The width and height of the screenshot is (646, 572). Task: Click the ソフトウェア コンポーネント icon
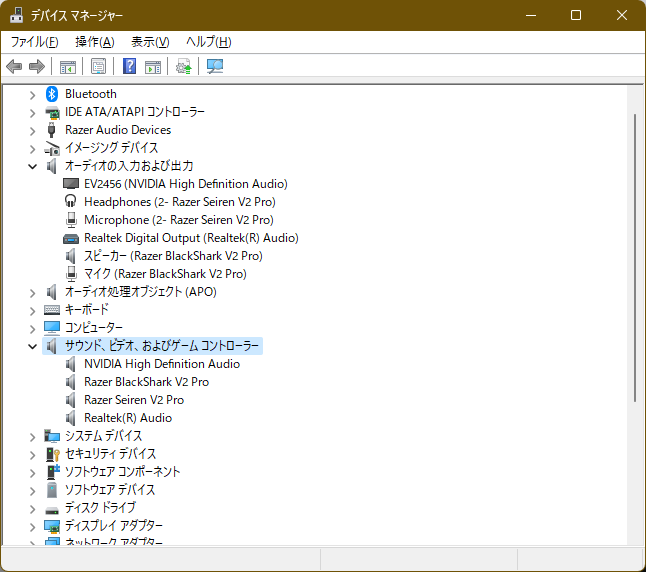[x=53, y=471]
